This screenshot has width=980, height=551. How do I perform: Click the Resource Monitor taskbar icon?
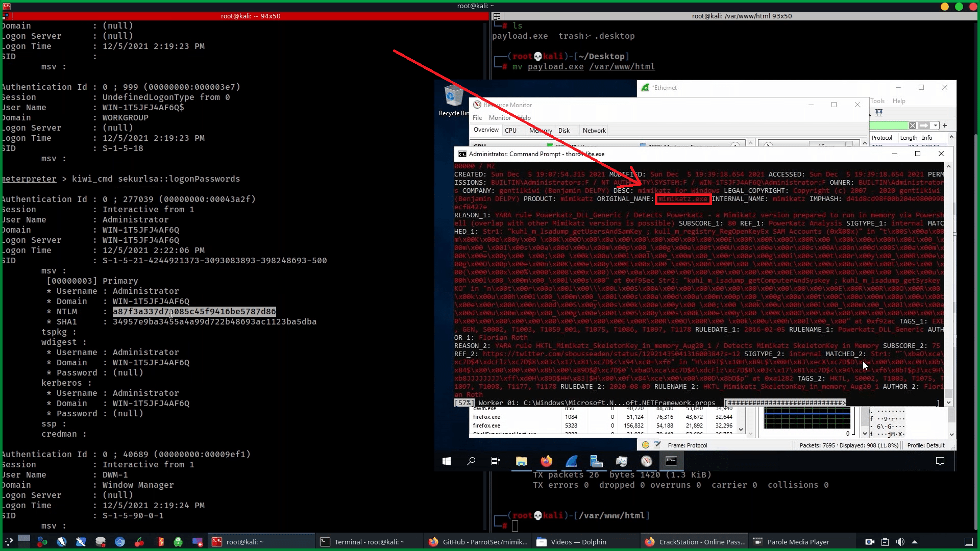pos(647,461)
